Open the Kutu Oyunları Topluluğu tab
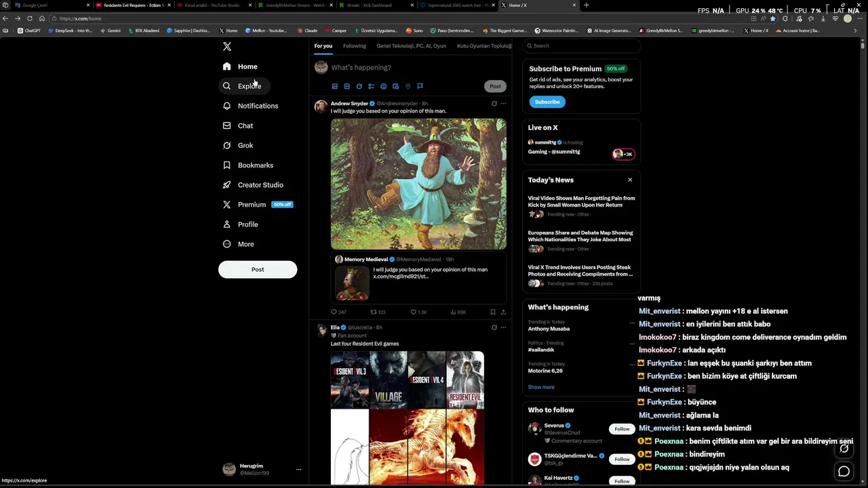 coord(484,46)
